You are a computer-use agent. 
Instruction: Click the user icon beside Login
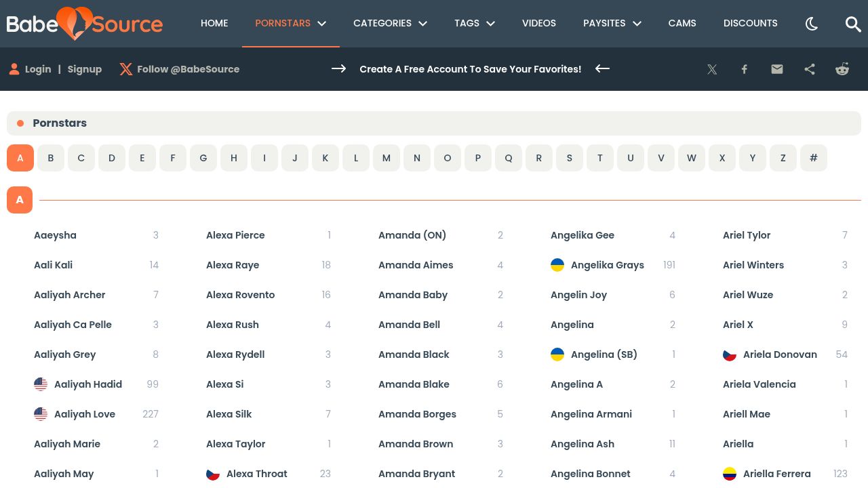click(14, 69)
